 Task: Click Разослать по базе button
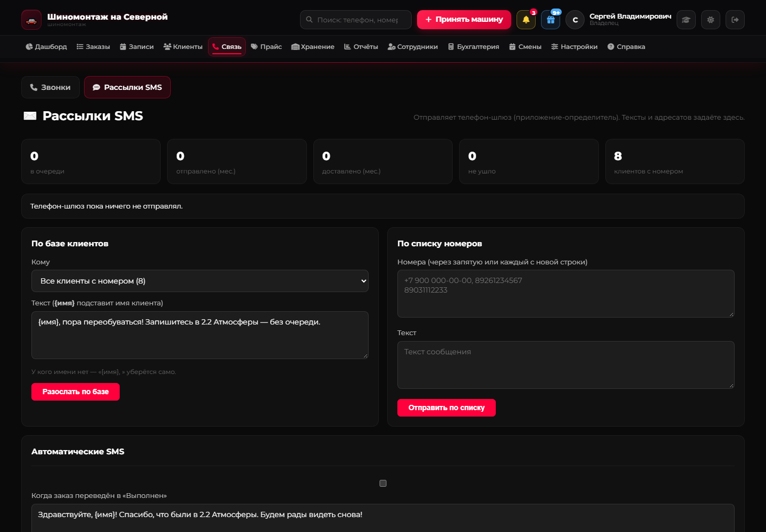[76, 392]
